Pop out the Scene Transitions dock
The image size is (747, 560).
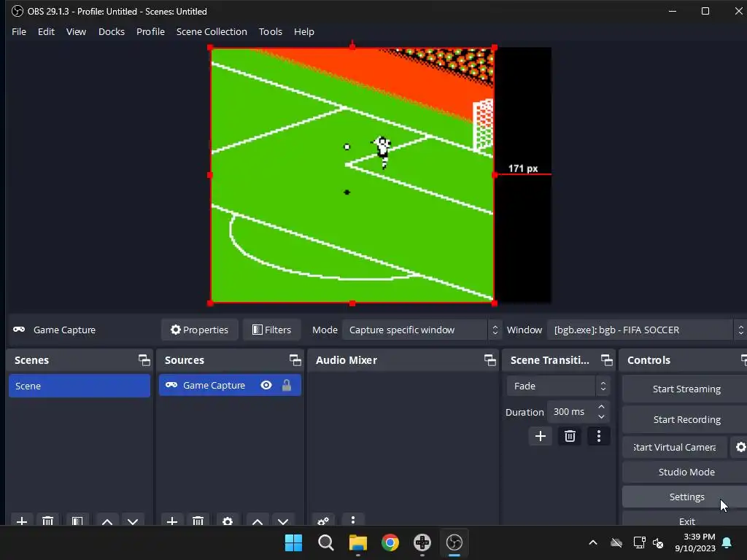(x=606, y=360)
